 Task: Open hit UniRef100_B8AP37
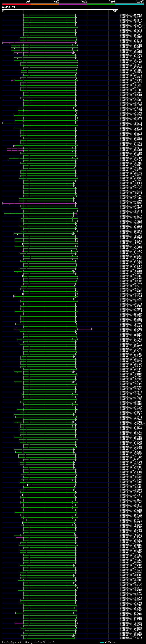[x=131, y=281]
